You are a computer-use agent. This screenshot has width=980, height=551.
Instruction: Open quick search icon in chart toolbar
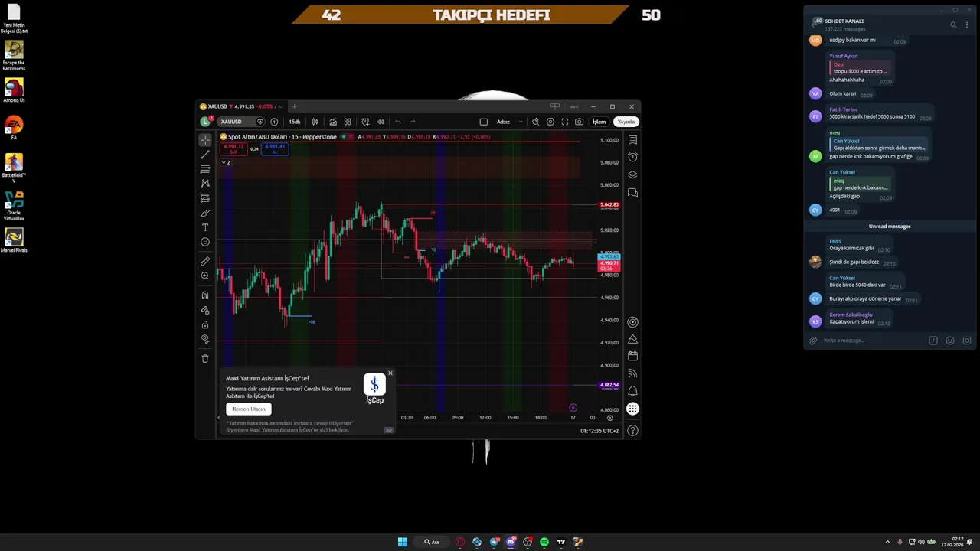[x=536, y=122]
